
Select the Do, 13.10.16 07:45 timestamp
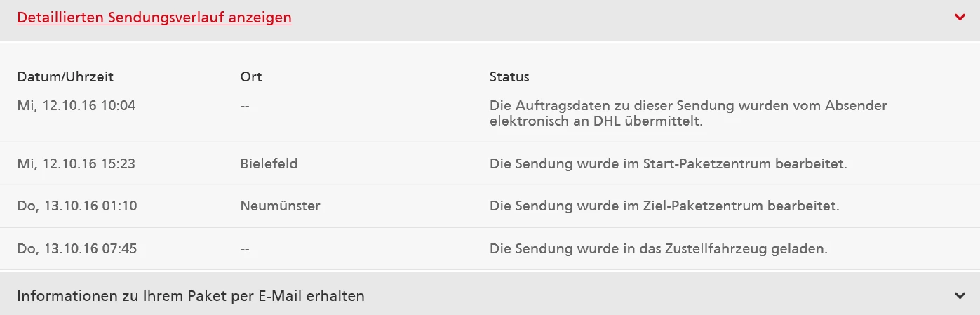(76, 249)
